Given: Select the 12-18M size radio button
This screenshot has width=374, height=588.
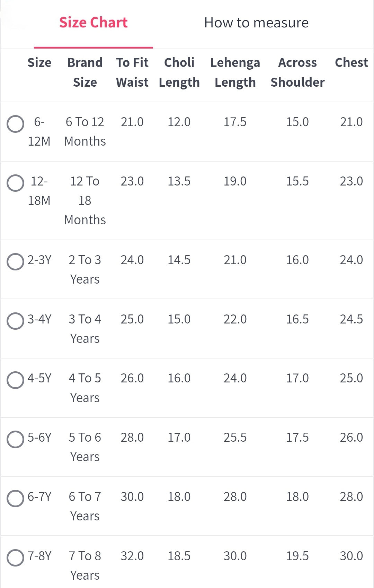Looking at the screenshot, I should [x=16, y=183].
